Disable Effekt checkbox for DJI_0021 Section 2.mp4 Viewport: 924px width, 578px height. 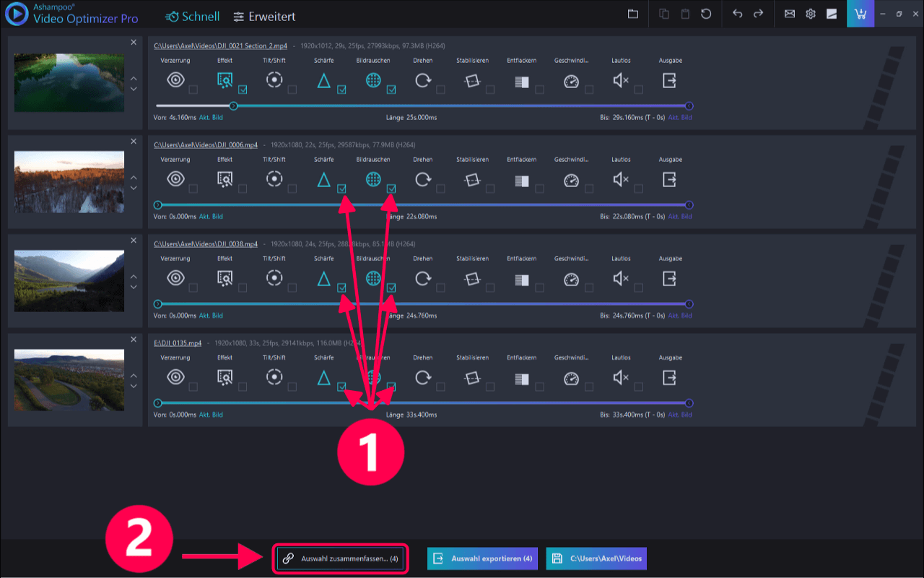pyautogui.click(x=243, y=90)
